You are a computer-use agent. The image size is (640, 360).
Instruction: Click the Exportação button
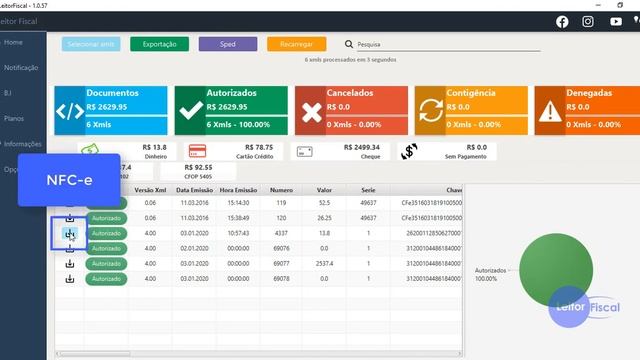tap(160, 44)
